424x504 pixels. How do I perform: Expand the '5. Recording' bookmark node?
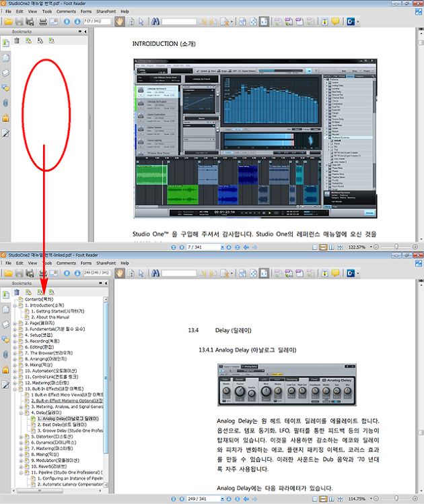pyautogui.click(x=15, y=342)
